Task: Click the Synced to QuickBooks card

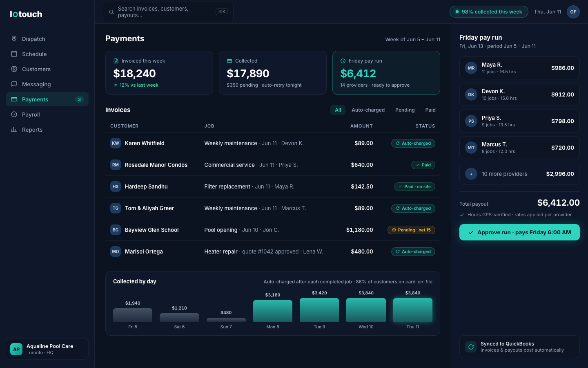Action: [519, 347]
